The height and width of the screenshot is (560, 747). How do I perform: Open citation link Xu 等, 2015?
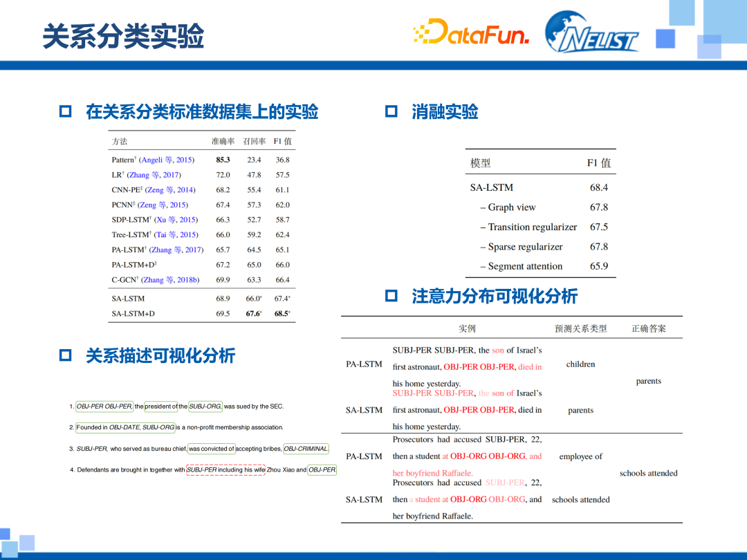coord(176,220)
